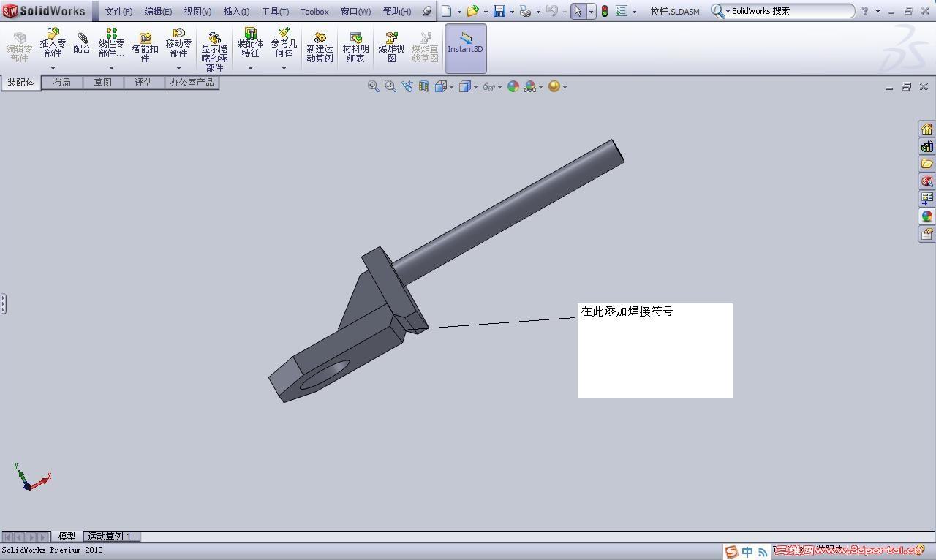Switch to the Layout (布局) tab
The image size is (936, 560).
click(x=61, y=83)
